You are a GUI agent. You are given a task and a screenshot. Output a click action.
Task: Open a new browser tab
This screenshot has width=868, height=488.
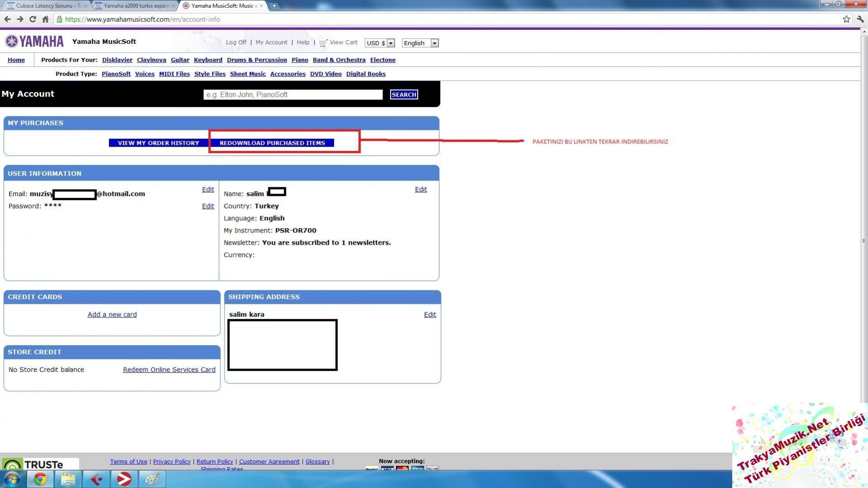(x=274, y=6)
